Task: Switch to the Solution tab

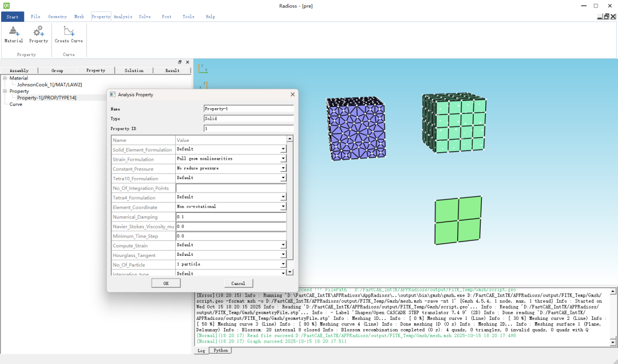Action: point(134,70)
